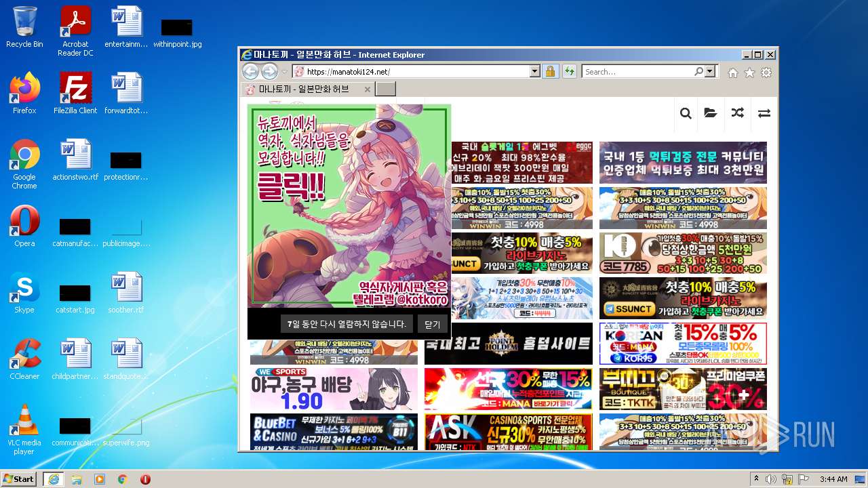Viewport: 868px width, 488px height.
Task: Click the 신규30% MANA banner
Action: tap(509, 389)
